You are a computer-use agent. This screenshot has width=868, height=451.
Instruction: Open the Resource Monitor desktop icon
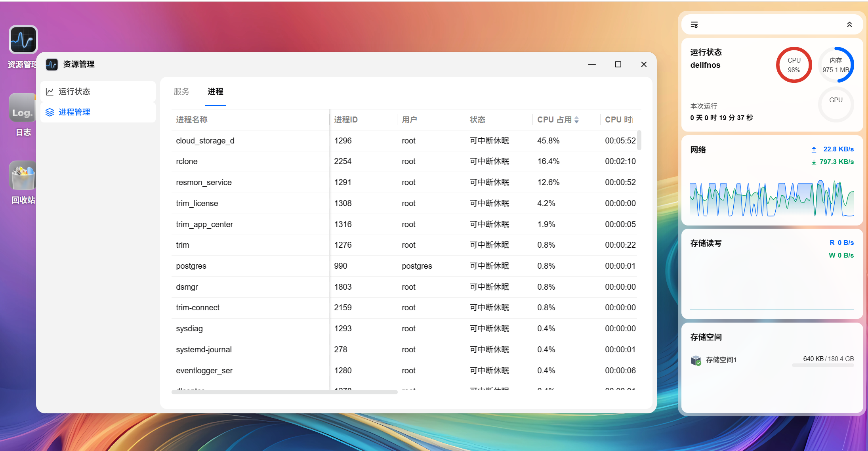[23, 40]
